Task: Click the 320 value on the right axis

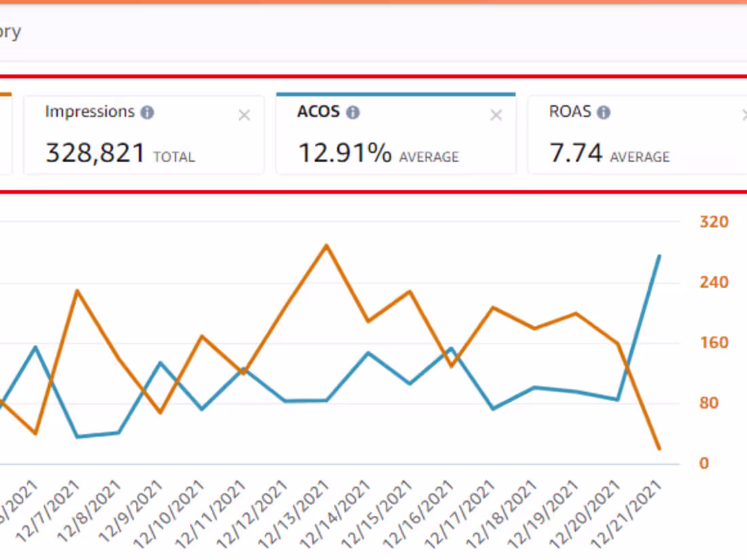Action: pyautogui.click(x=714, y=222)
